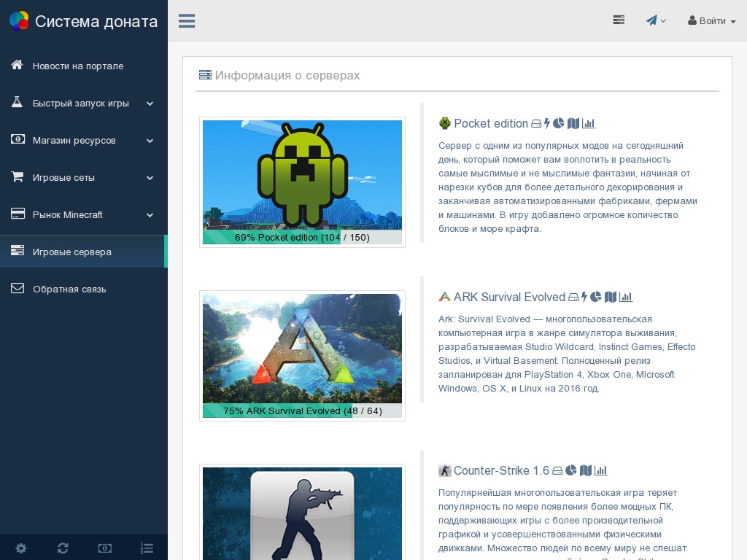Expand the Магазин ресурсов submenu

tap(83, 141)
